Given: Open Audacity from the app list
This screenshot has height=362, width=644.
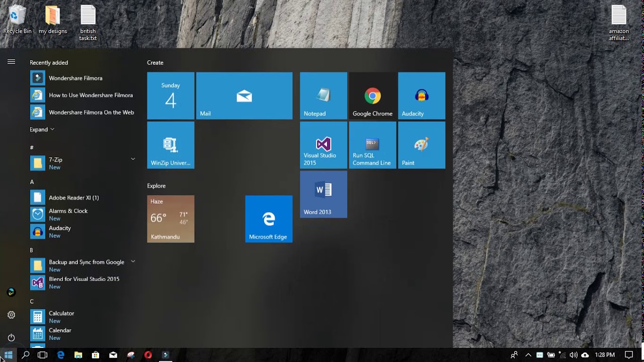Looking at the screenshot, I should coord(83,232).
